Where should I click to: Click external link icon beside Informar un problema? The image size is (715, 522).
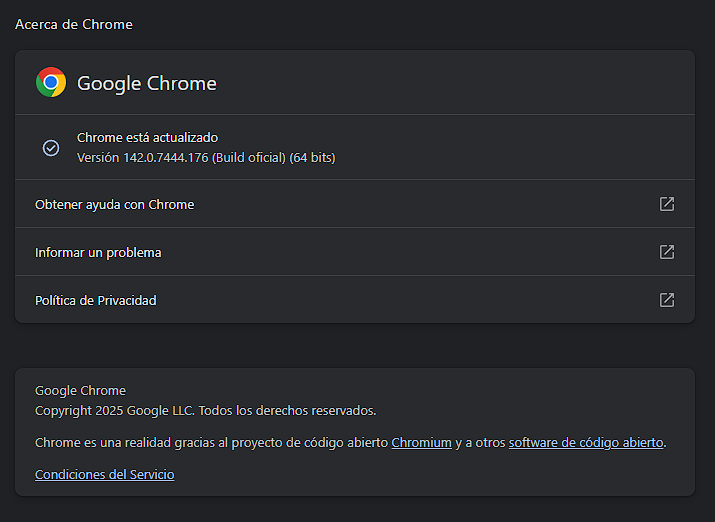tap(667, 252)
